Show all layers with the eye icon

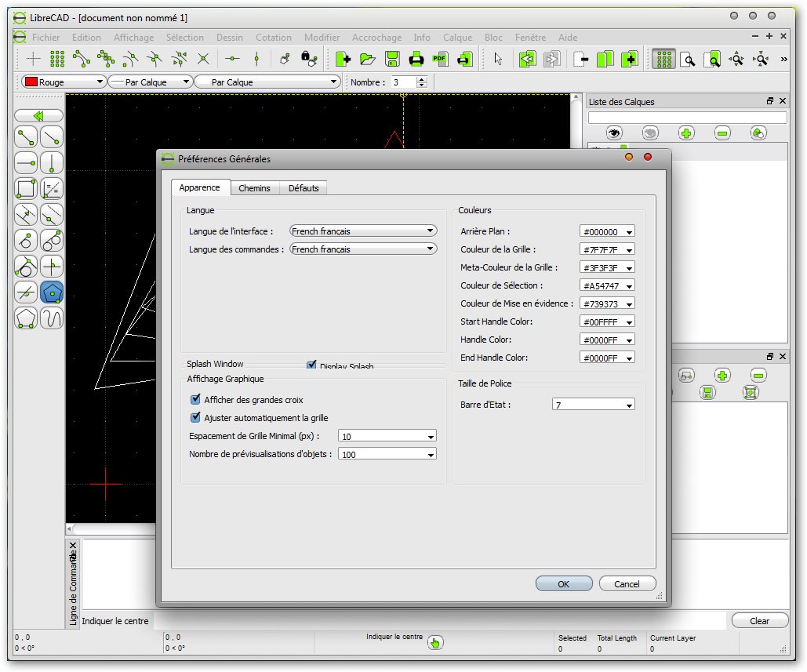pos(613,133)
